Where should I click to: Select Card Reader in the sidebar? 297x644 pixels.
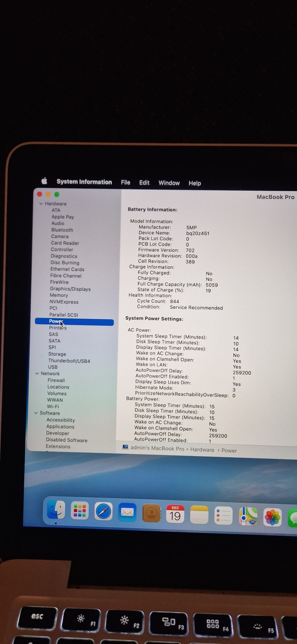65,243
